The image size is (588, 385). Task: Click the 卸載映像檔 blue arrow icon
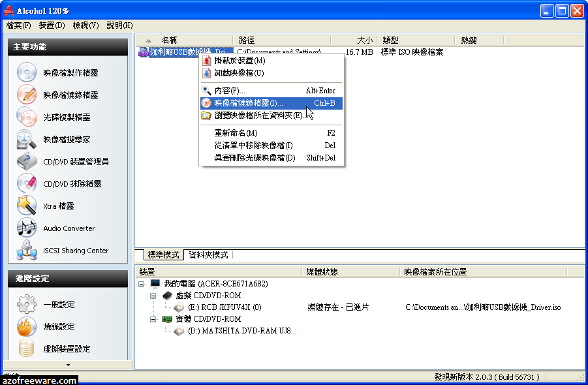pyautogui.click(x=206, y=73)
